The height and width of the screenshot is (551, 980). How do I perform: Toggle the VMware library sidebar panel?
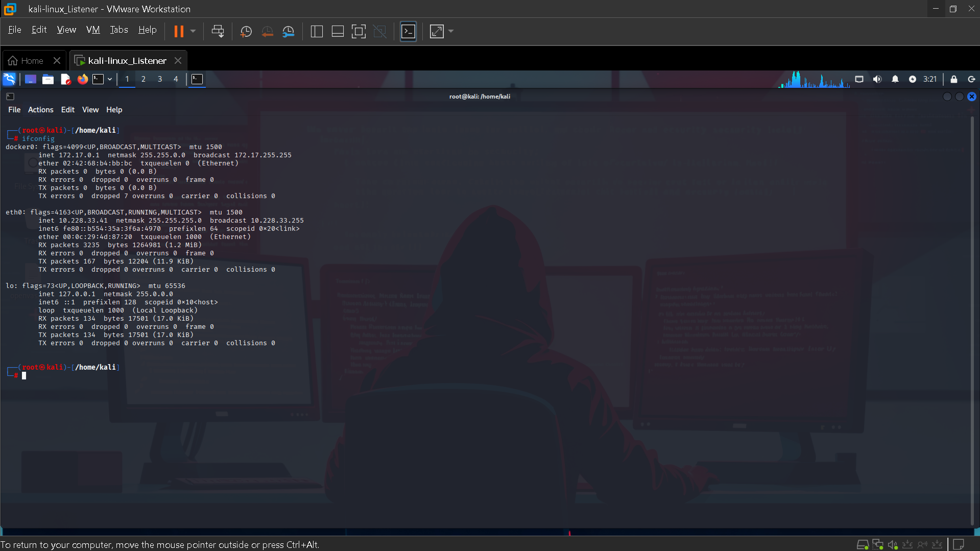pyautogui.click(x=317, y=32)
